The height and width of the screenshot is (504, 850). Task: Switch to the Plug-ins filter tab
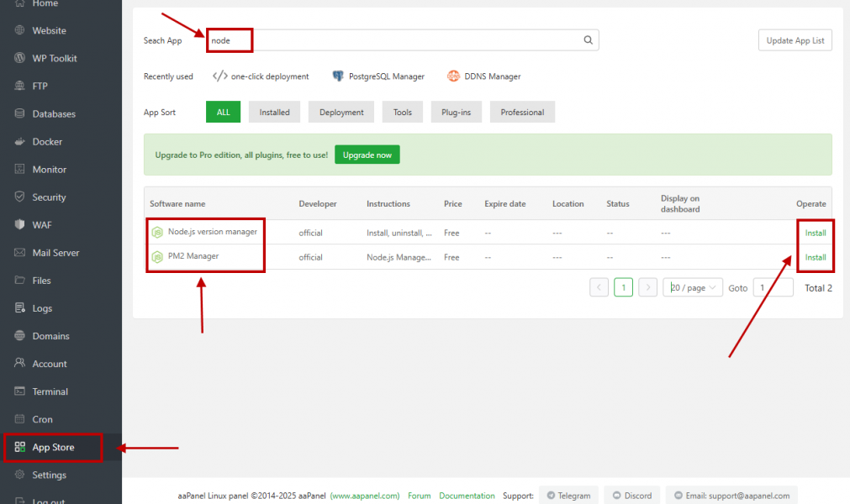coord(456,112)
